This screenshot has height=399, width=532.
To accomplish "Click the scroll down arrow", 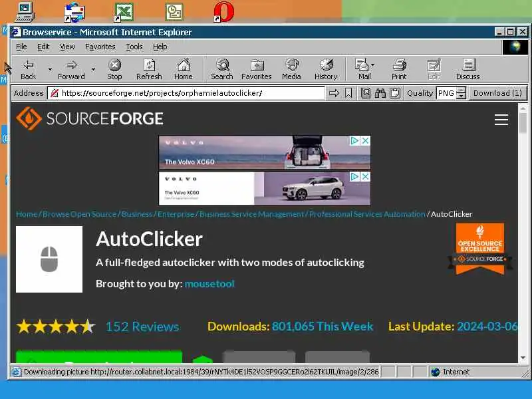I will 523,358.
